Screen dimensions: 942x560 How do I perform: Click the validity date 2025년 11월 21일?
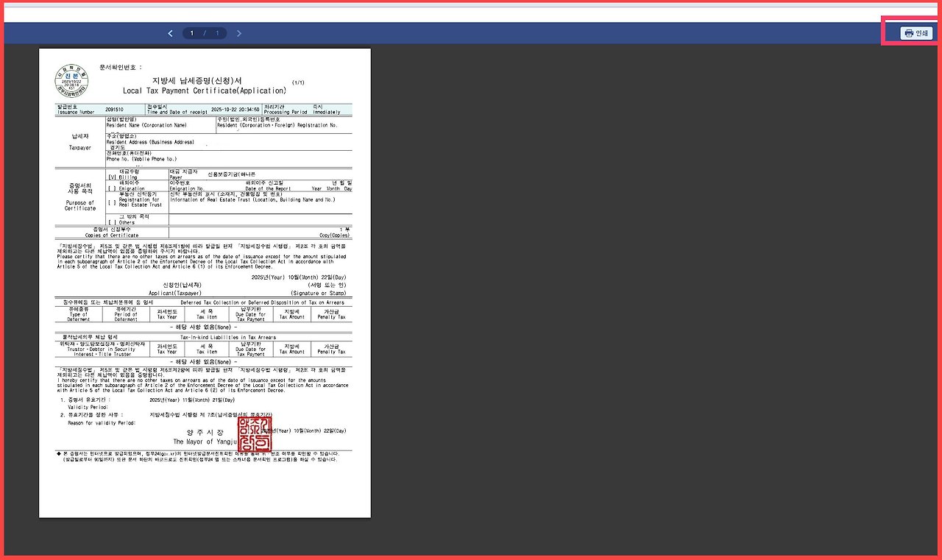[192, 400]
